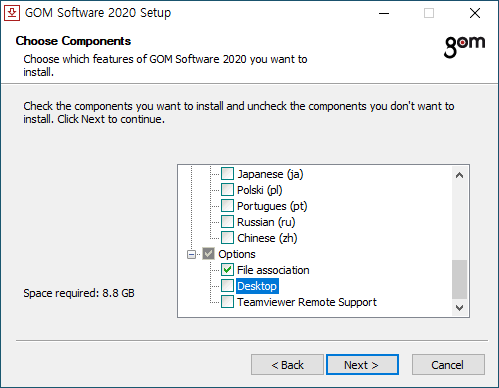Check the Desktop shortcut checkbox
Screen dimensions: 499x388
point(227,286)
